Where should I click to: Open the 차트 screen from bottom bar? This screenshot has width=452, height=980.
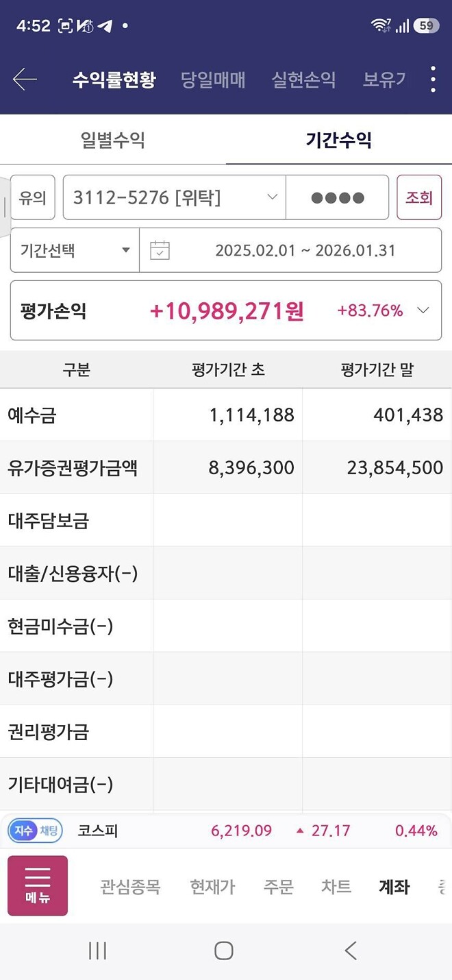335,885
